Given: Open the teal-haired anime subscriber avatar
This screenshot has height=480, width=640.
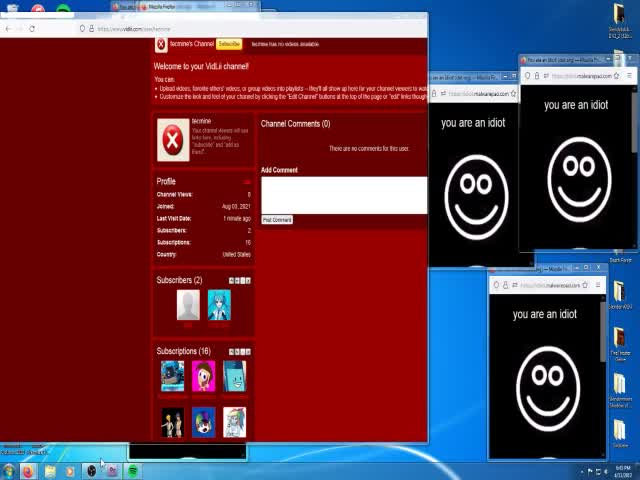Looking at the screenshot, I should pyautogui.click(x=219, y=305).
